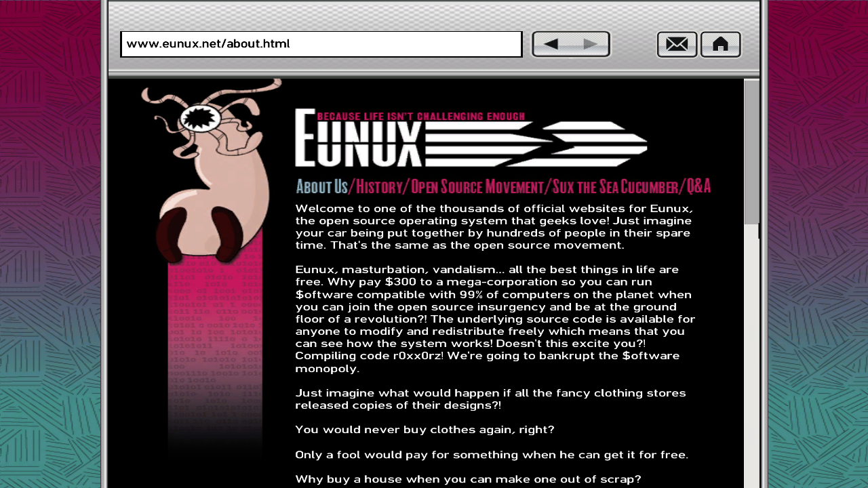Open the home page icon
The width and height of the screenshot is (868, 488).
click(x=720, y=45)
